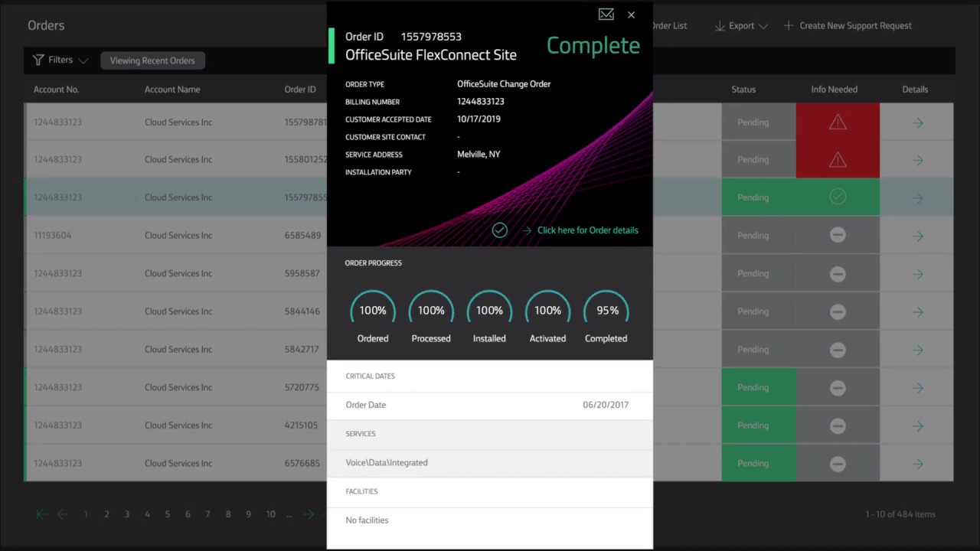The width and height of the screenshot is (980, 551).
Task: Open details arrow for order 15580125
Action: 917,161
